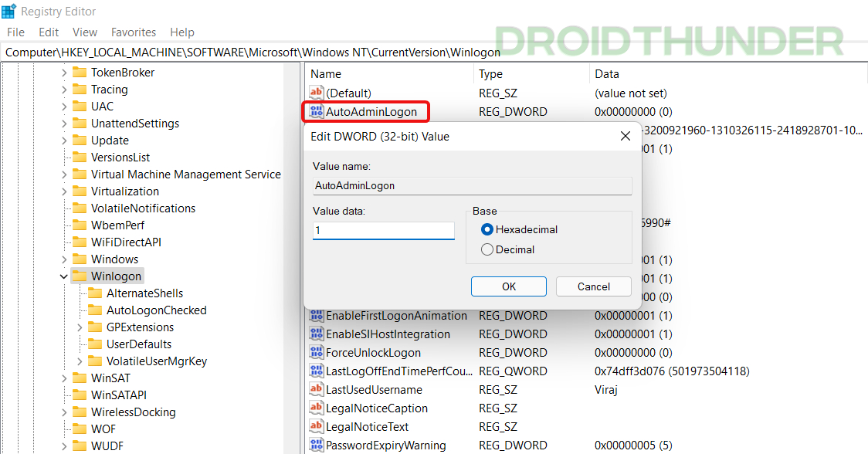Expand the VolatileUserMgrKey subkey
The image size is (868, 454).
[x=80, y=361]
